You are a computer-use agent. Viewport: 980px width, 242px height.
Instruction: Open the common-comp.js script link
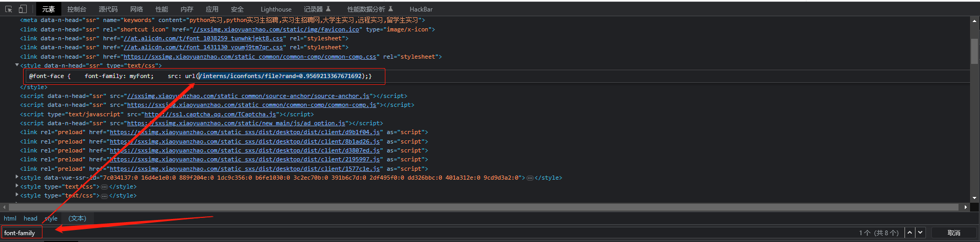pos(252,105)
